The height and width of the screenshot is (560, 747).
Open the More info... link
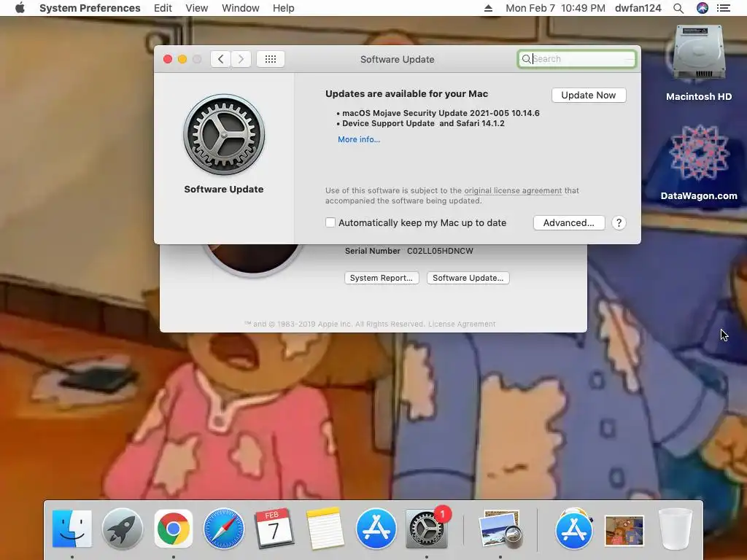point(359,139)
